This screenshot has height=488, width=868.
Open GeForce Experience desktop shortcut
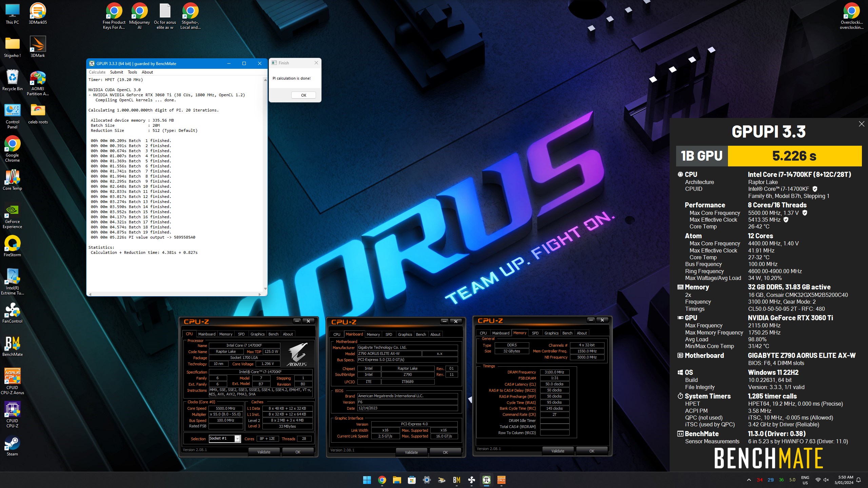13,216
